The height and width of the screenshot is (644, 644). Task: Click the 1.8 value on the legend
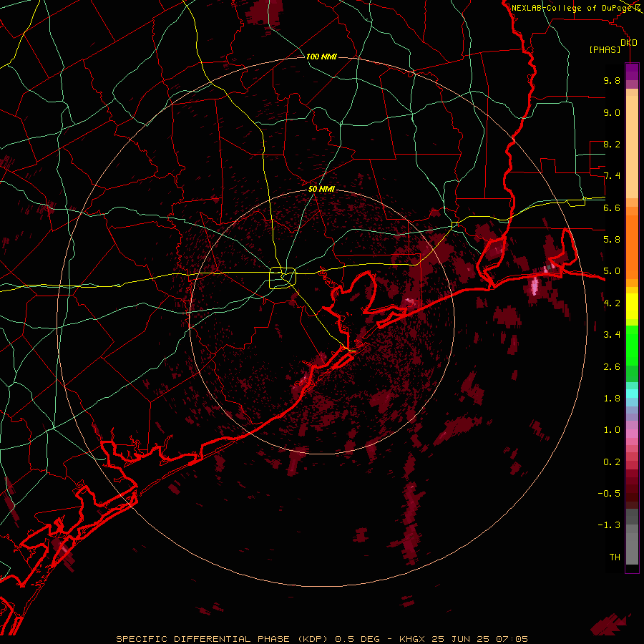click(612, 399)
